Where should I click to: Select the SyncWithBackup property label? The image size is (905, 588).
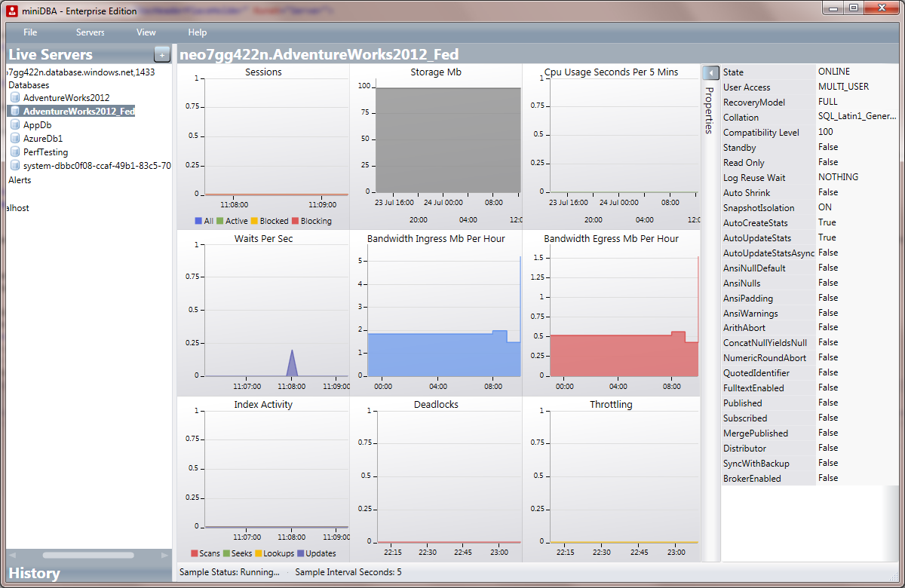[x=756, y=464]
